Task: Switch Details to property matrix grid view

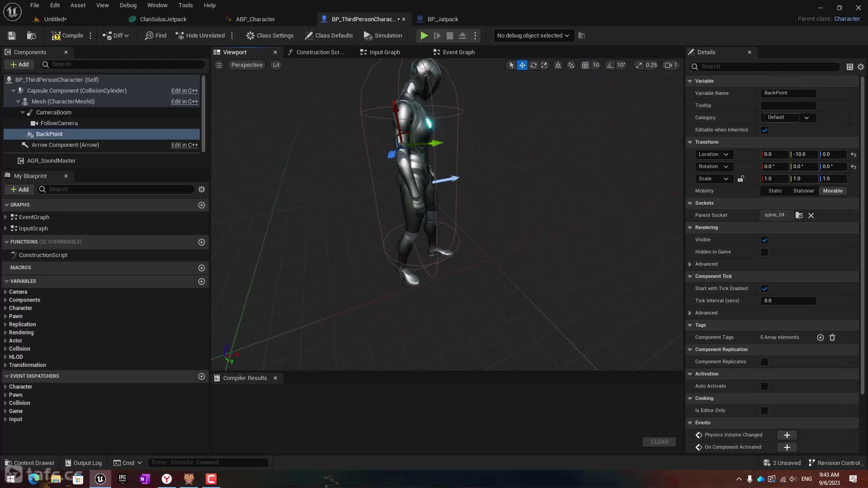Action: click(x=850, y=67)
